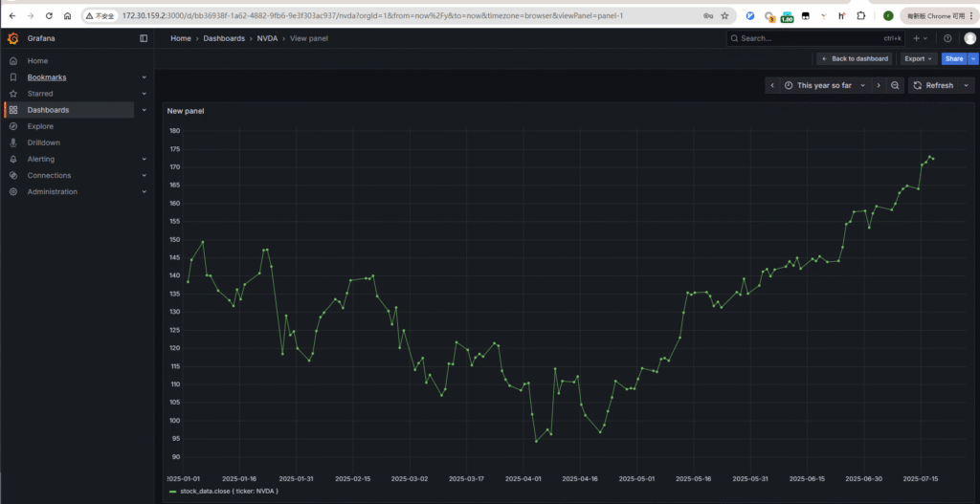980x504 pixels.
Task: Click Back to dashboard button
Action: (855, 58)
